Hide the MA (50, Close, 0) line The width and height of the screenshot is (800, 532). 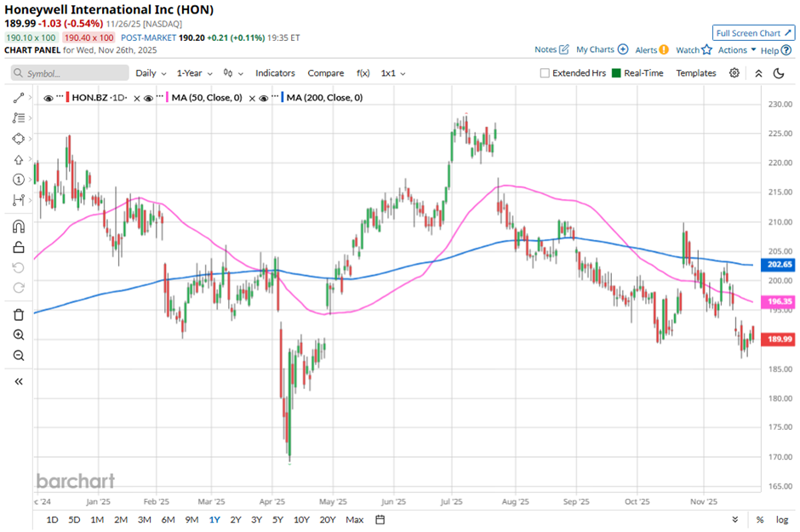point(149,98)
